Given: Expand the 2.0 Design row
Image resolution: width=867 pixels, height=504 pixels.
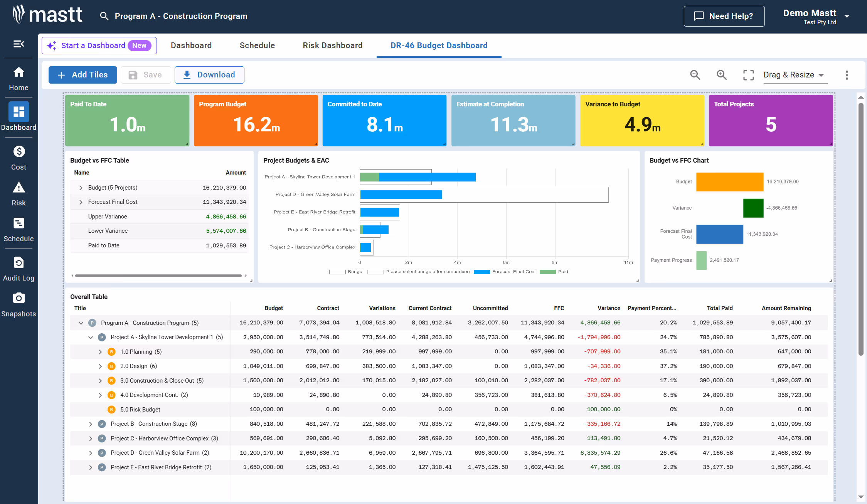Looking at the screenshot, I should click(x=100, y=366).
